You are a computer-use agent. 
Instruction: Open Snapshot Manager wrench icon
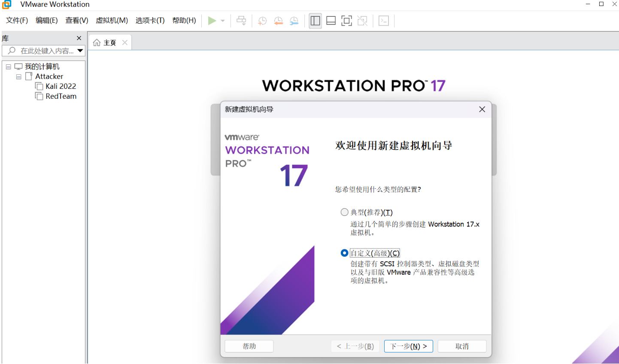point(294,21)
